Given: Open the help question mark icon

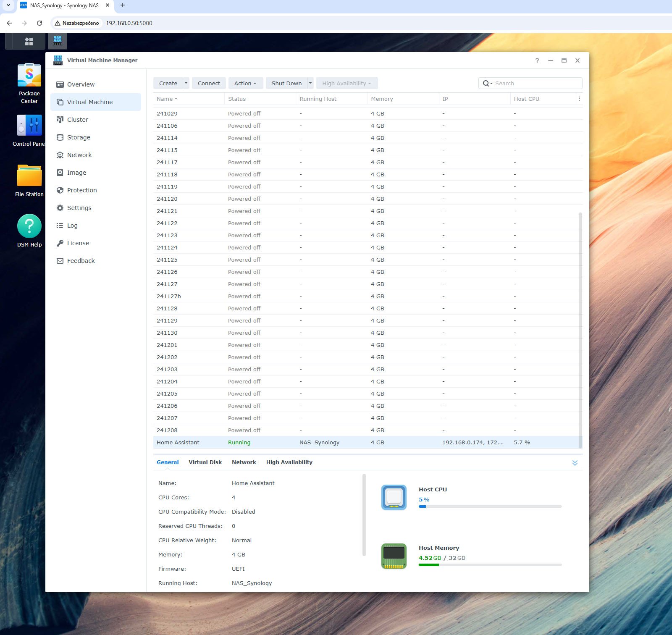Looking at the screenshot, I should 537,60.
